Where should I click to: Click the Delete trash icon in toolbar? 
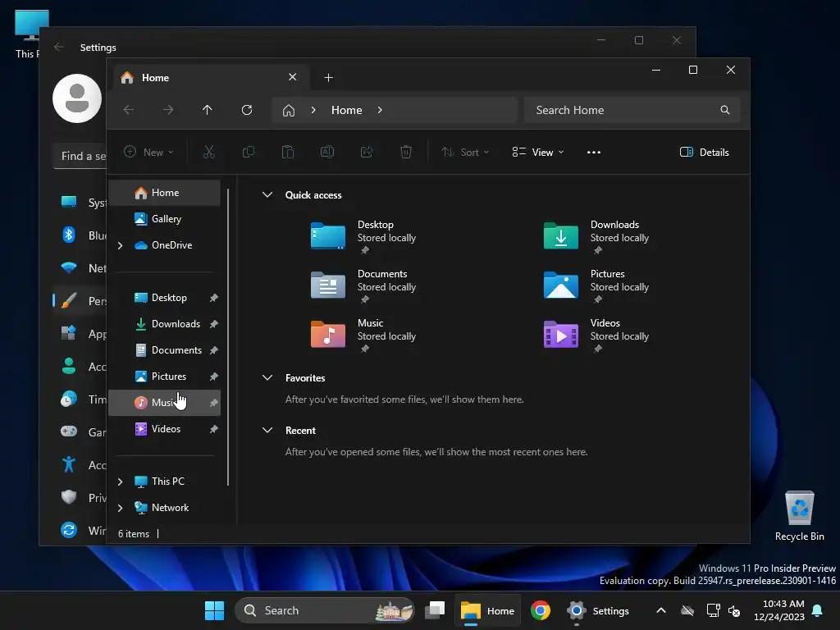[406, 152]
